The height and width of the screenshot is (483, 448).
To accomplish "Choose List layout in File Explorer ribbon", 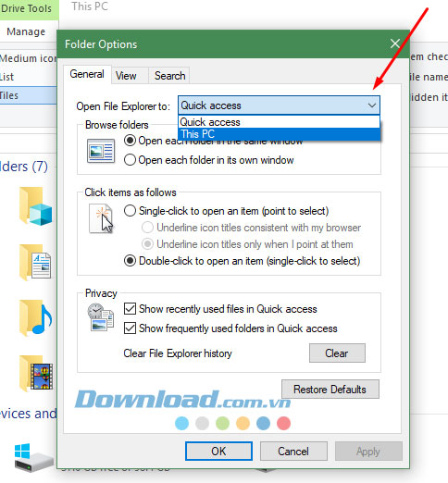I will click(x=6, y=77).
